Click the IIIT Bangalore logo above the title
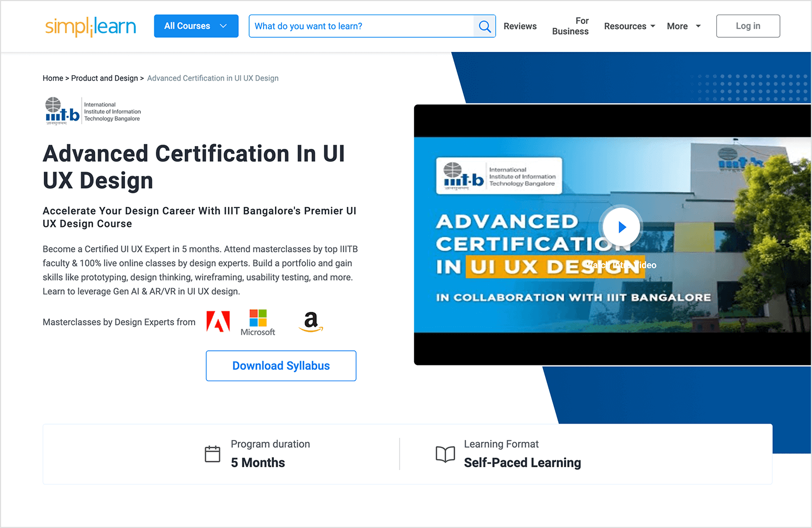Viewport: 812px width, 528px height. [93, 111]
